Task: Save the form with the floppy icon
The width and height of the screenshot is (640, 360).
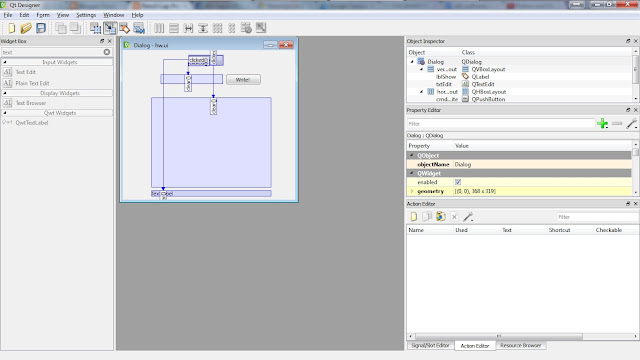Action: pos(41,28)
